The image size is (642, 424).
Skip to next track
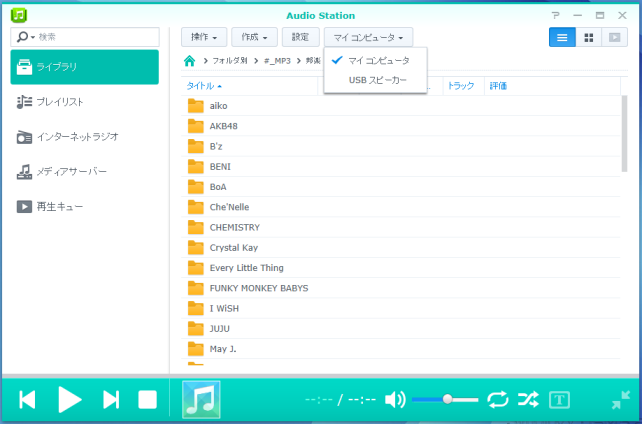[111, 400]
